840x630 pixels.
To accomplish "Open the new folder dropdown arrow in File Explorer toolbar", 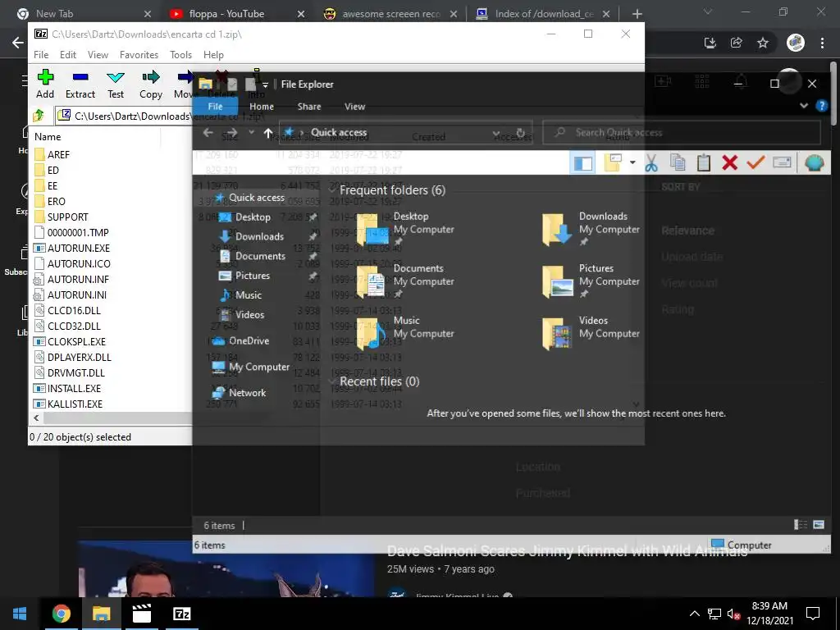I will pos(632,162).
